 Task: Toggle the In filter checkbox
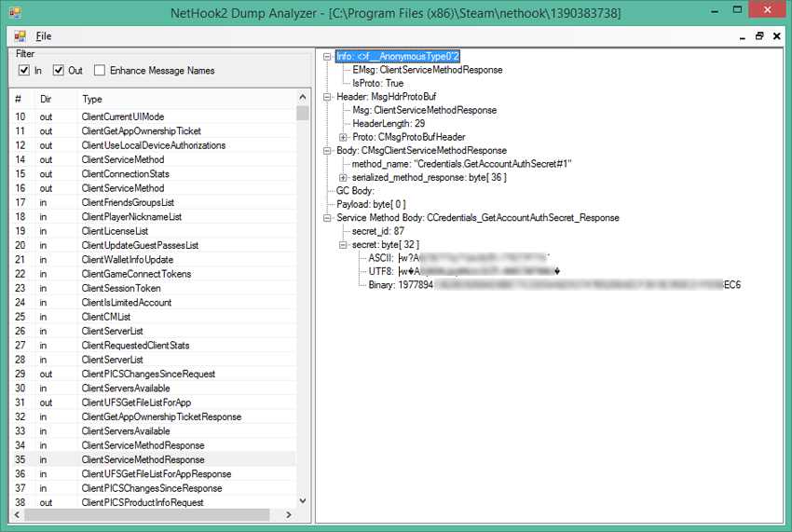23,70
